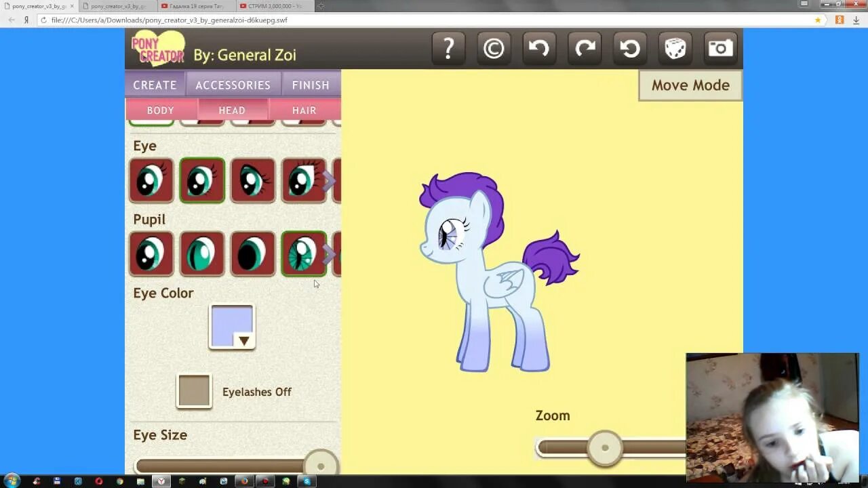This screenshot has width=868, height=488.
Task: Click the webcam video overlay
Action: (772, 417)
